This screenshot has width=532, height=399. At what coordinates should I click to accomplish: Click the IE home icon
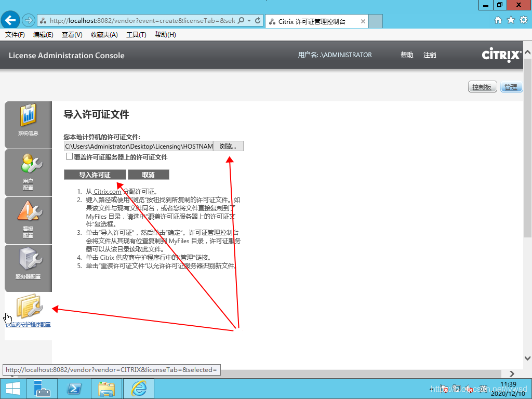pos(498,20)
